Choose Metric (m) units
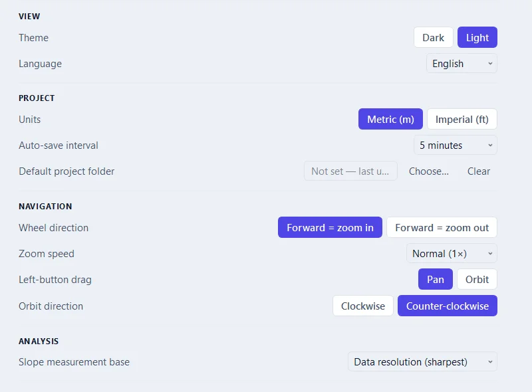 [x=390, y=119]
